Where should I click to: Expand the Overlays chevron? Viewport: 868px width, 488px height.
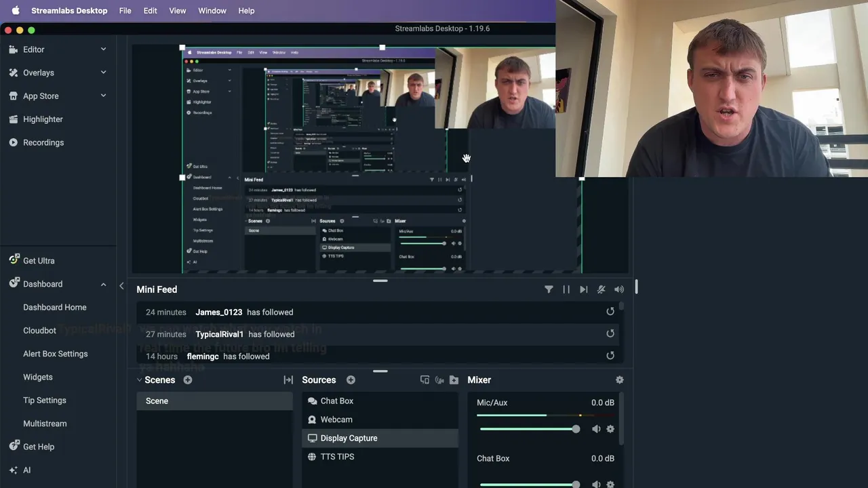pyautogui.click(x=103, y=73)
